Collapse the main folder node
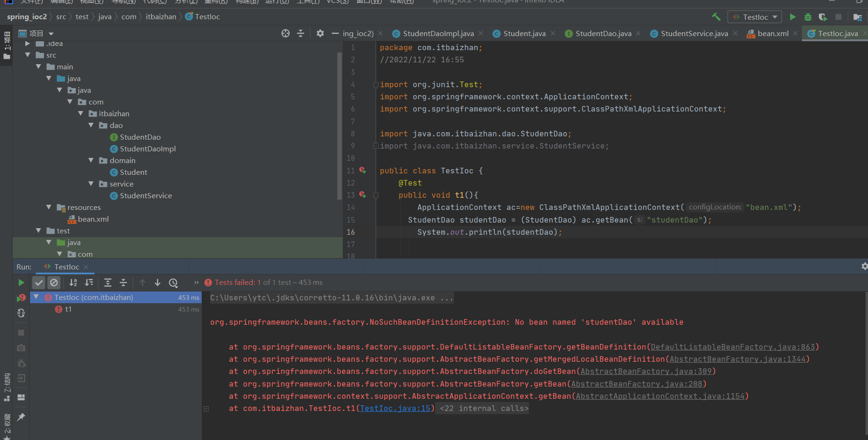The height and width of the screenshot is (440, 868). tap(38, 67)
